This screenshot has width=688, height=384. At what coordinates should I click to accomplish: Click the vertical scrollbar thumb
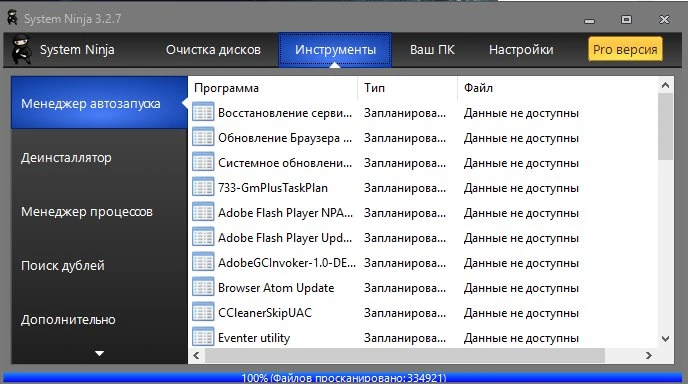coord(665,126)
